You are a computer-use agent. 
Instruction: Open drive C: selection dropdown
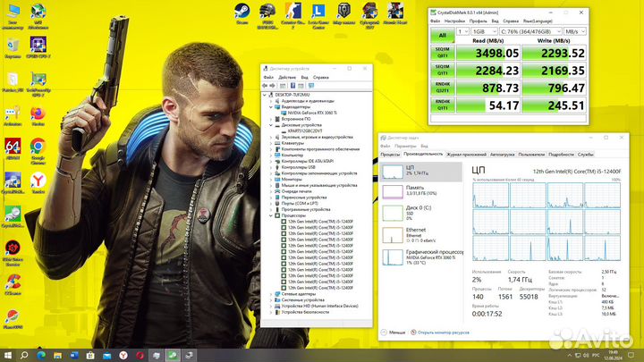(530, 31)
